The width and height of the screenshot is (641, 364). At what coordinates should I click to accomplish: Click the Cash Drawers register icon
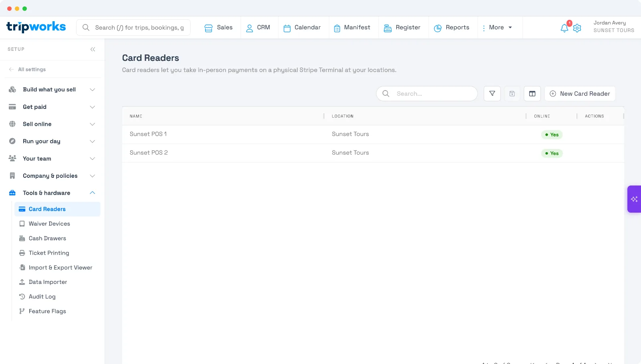22,238
